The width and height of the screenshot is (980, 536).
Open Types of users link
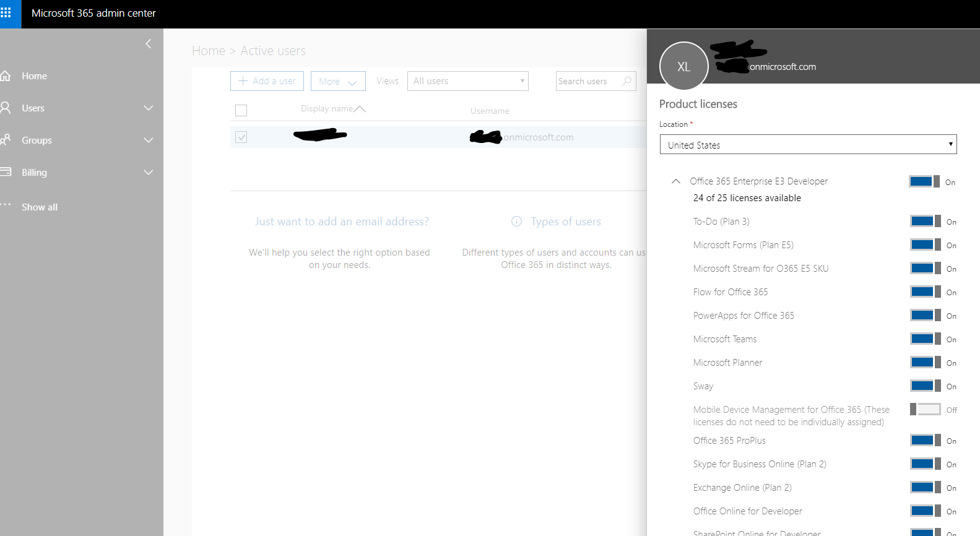point(566,222)
